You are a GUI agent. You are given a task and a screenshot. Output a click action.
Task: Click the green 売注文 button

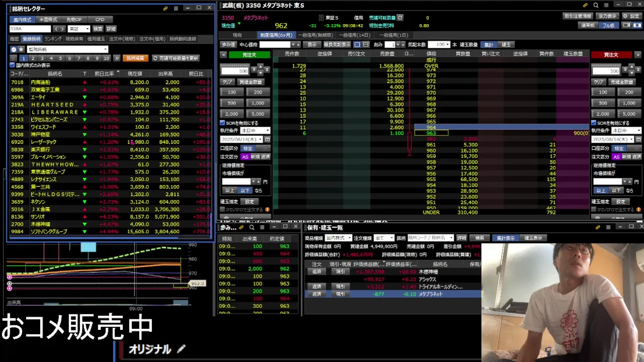point(250,54)
